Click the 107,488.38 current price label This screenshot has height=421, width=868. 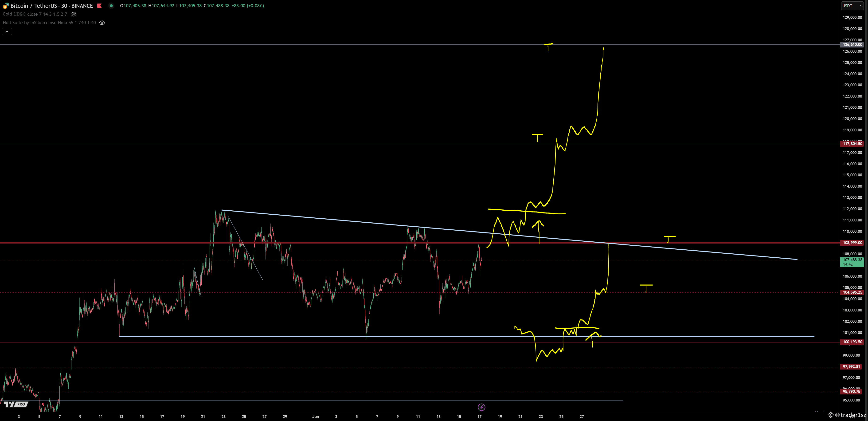click(x=852, y=262)
